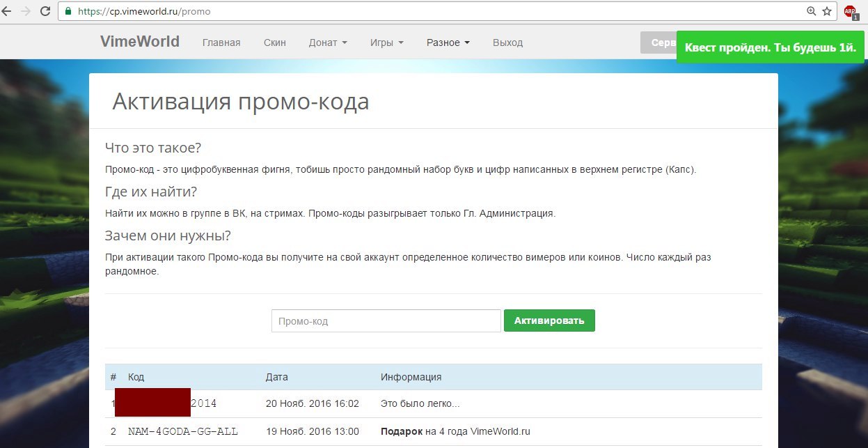Click the bold 'Подарок' text in row 2
This screenshot has width=868, height=448.
pyautogui.click(x=402, y=431)
